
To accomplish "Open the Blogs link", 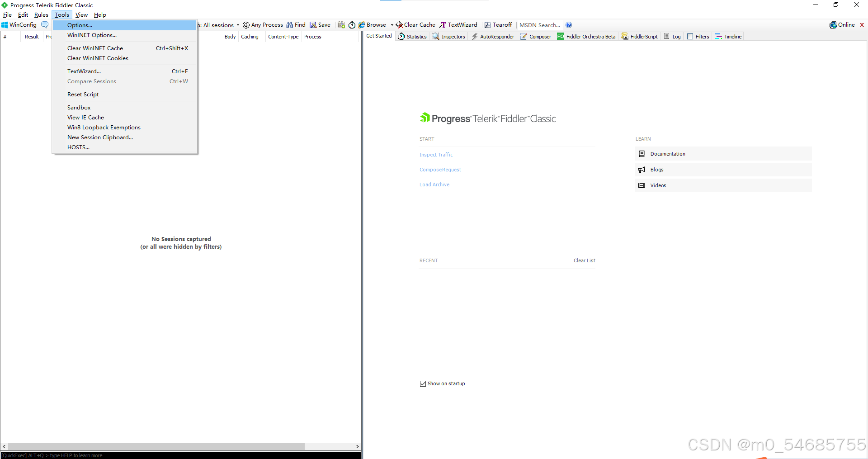I will [x=723, y=170].
